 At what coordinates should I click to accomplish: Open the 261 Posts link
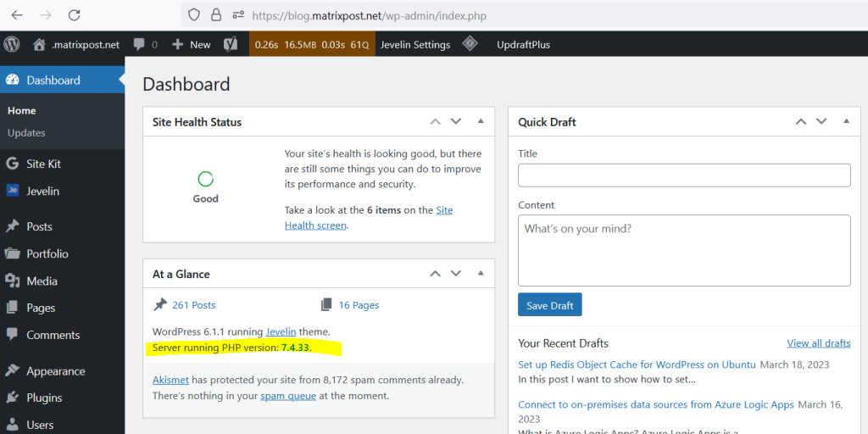(194, 305)
